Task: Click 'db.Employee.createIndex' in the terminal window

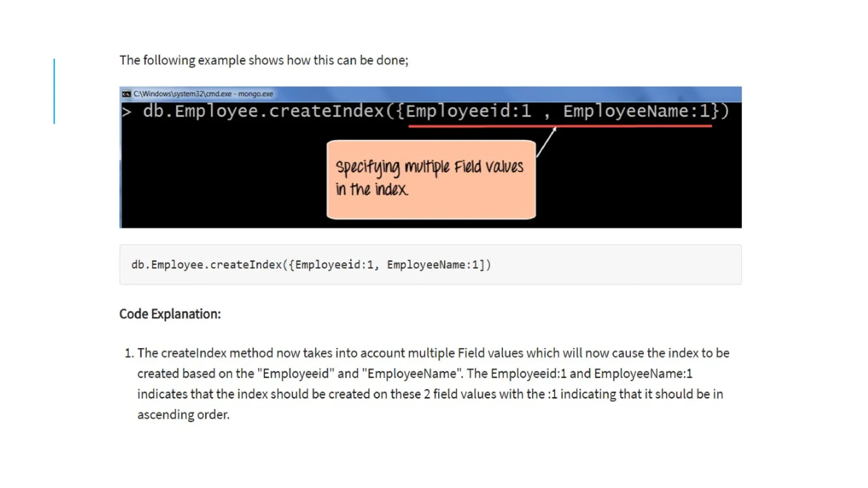Action: tap(263, 111)
